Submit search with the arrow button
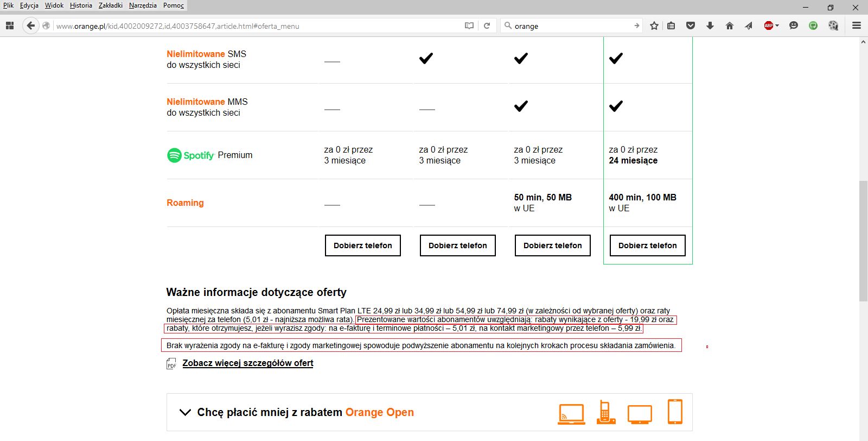Image resolution: width=868 pixels, height=441 pixels. (636, 26)
